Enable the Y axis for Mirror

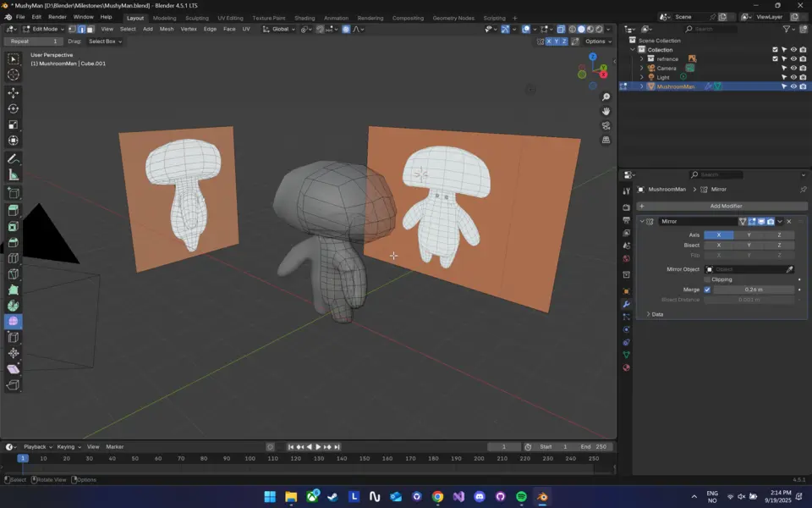tap(749, 235)
